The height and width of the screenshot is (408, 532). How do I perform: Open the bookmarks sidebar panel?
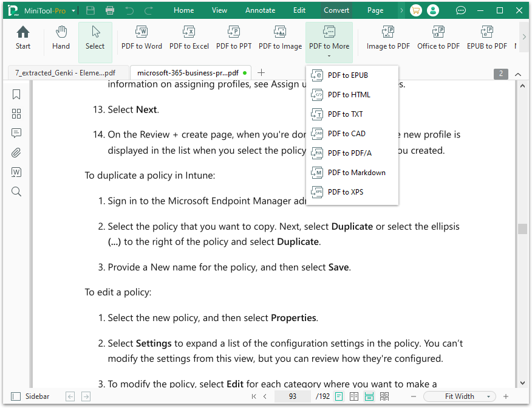click(16, 94)
